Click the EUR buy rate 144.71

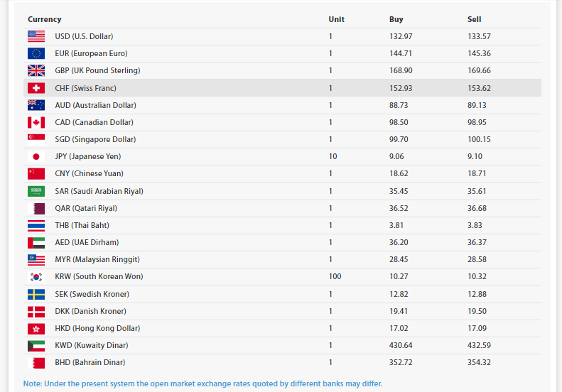pos(401,53)
